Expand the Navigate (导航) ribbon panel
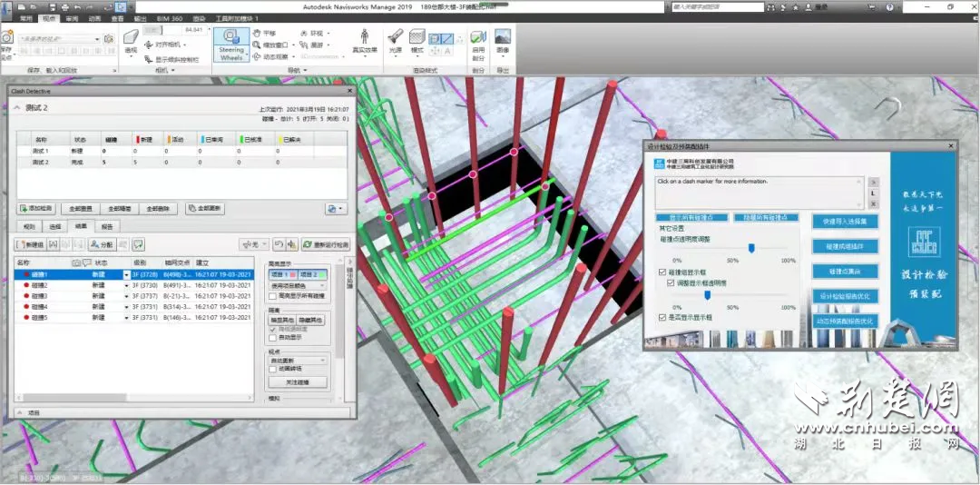 (x=298, y=70)
